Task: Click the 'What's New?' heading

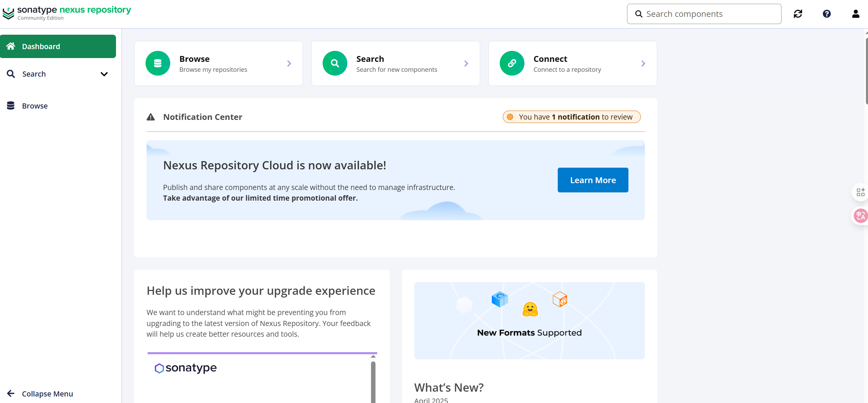Action: (x=449, y=388)
